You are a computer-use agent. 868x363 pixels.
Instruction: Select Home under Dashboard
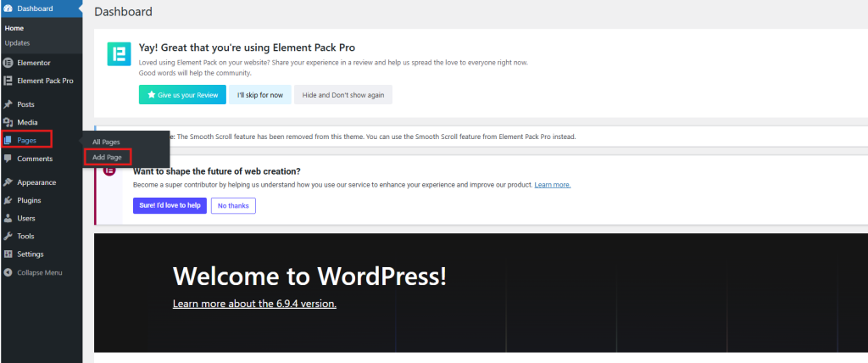(x=14, y=28)
